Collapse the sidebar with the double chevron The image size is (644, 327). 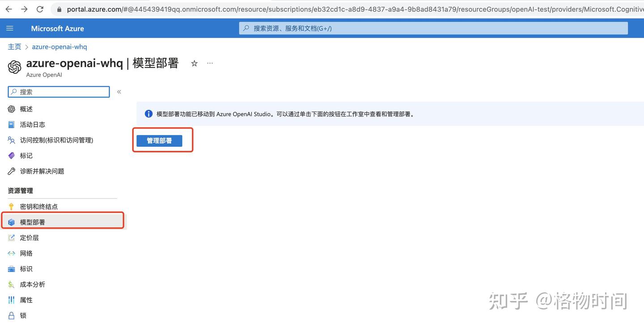click(119, 91)
